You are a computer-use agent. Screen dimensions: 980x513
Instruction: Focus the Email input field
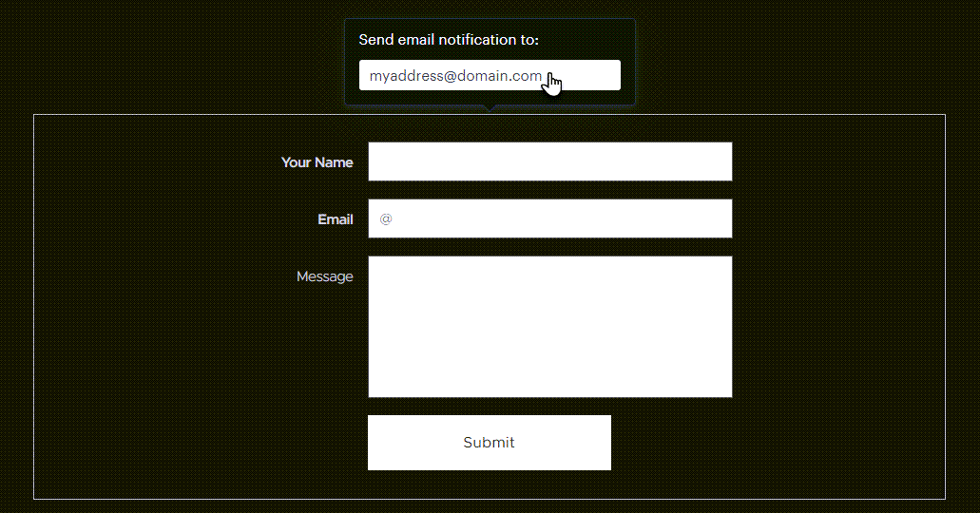click(550, 218)
